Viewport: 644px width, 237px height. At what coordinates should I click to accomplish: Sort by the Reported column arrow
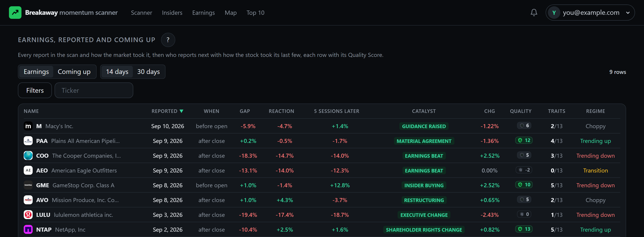point(182,111)
